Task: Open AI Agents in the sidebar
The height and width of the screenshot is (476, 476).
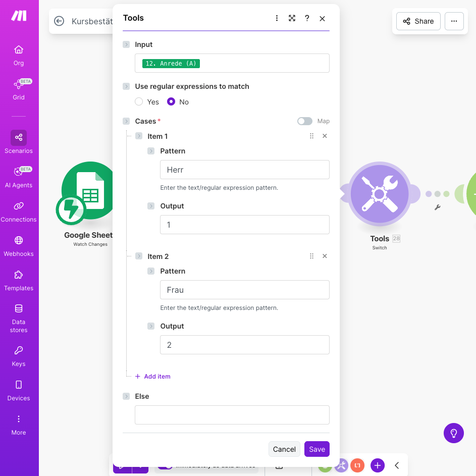Action: 19,177
